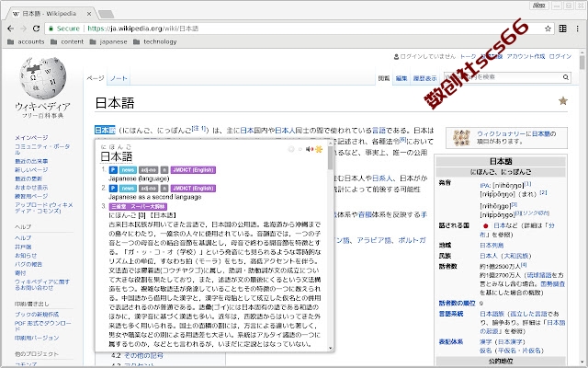This screenshot has width=588, height=368.
Task: Open the dictionary extension icon in toolbar
Action: [562, 29]
